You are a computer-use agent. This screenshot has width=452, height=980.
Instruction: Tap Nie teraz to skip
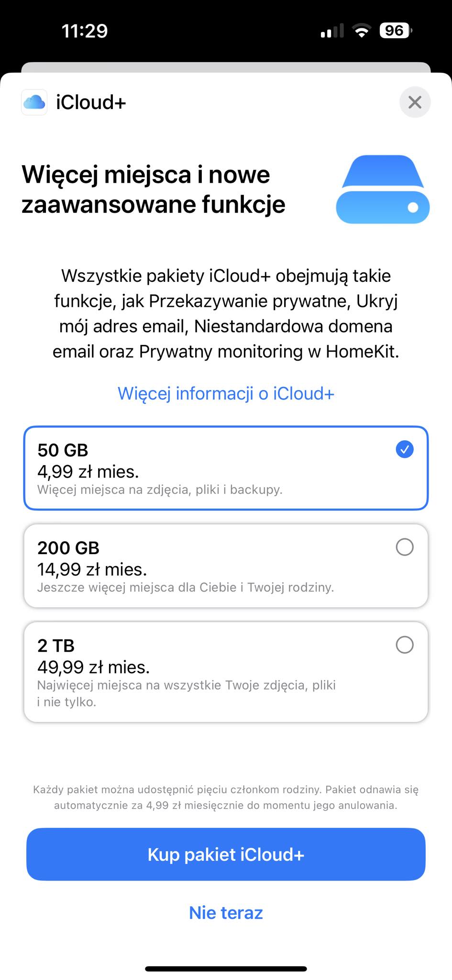tap(226, 912)
